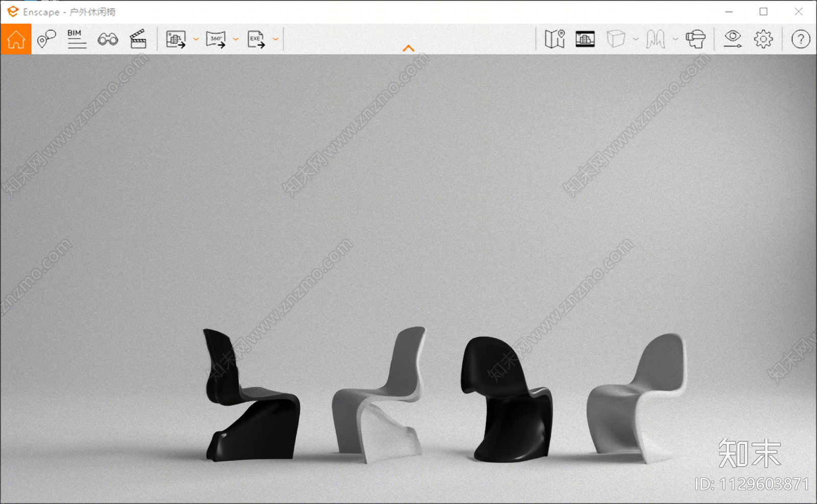Viewport: 817px width, 504px height.
Task: Open the Help question mark icon
Action: click(801, 39)
